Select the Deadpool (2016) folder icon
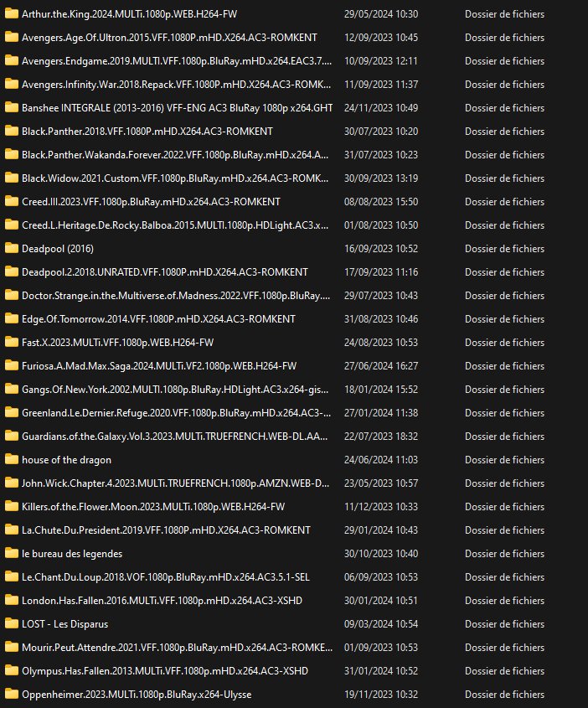Screen dimensions: 588x708 pyautogui.click(x=11, y=248)
